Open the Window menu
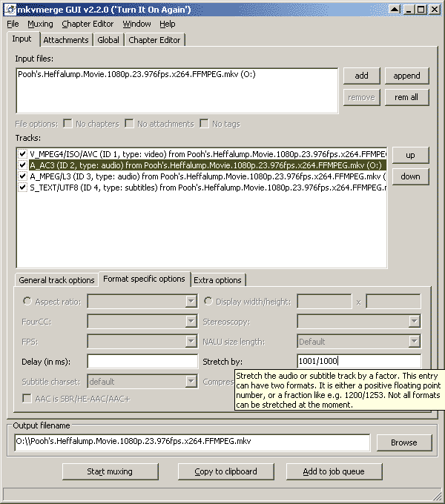Viewport: 445px width, 504px height. [x=136, y=24]
